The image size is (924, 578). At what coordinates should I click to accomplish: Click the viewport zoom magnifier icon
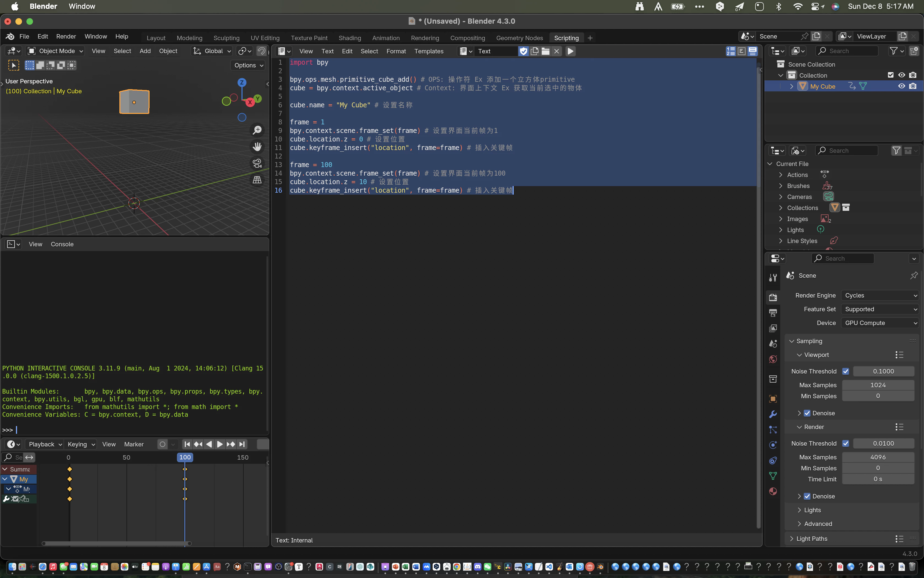(x=257, y=130)
